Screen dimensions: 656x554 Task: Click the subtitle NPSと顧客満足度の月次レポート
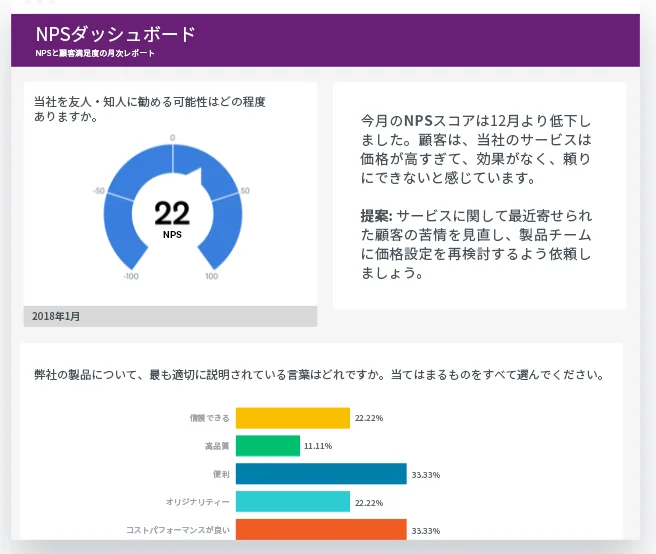tap(94, 53)
